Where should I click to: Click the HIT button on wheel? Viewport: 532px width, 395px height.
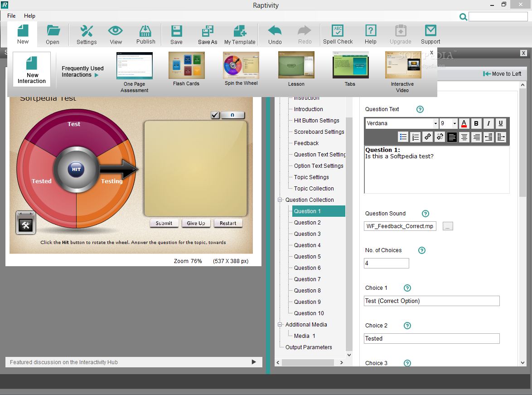click(76, 169)
